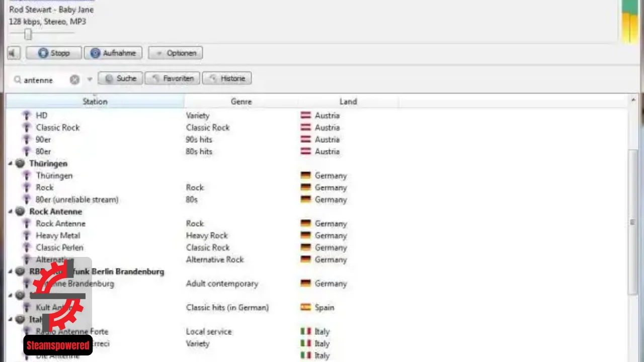This screenshot has height=362, width=644.
Task: Click the Thüringen group header name
Action: tap(48, 164)
